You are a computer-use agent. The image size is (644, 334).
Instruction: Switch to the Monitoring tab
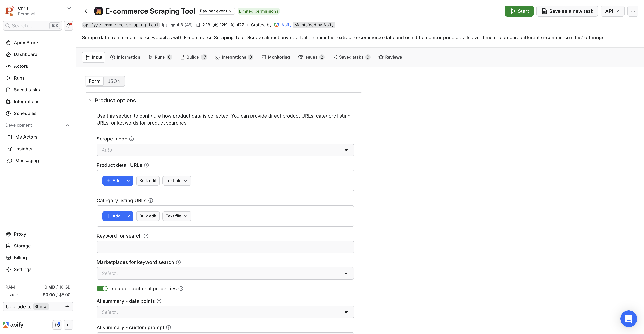tap(276, 57)
